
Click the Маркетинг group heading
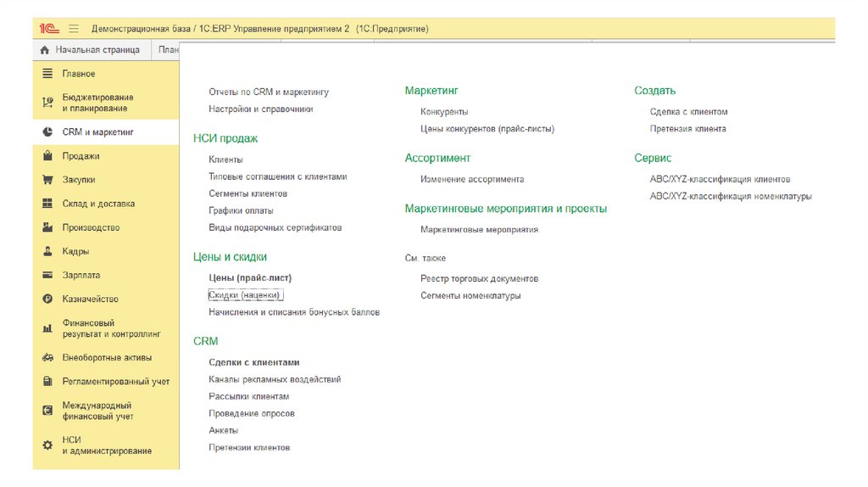click(431, 91)
